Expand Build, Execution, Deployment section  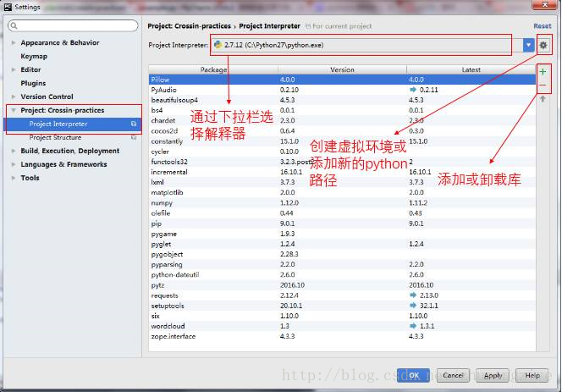click(14, 151)
